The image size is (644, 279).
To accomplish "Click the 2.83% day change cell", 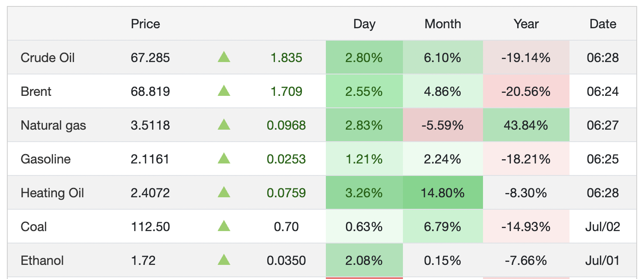I will pyautogui.click(x=364, y=125).
